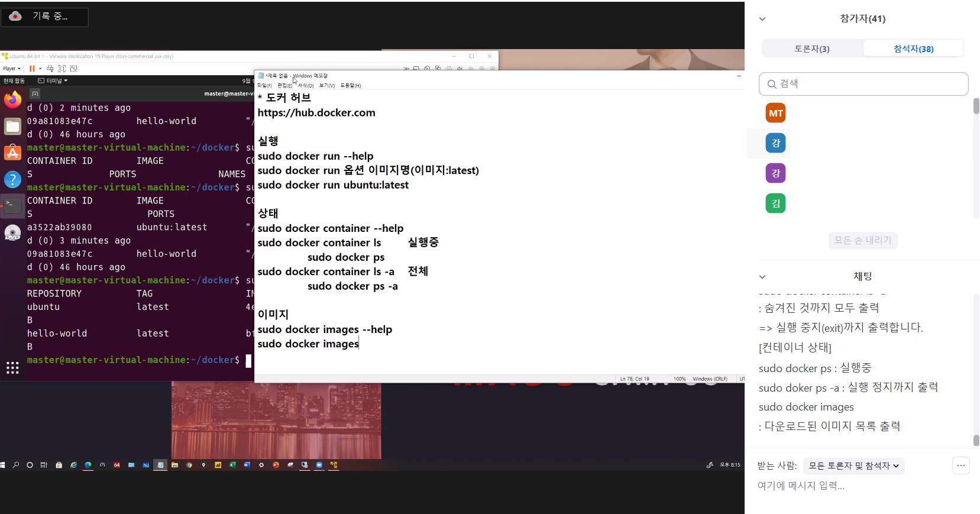
Task: Open the Files icon in Ubuntu dock
Action: 12,127
